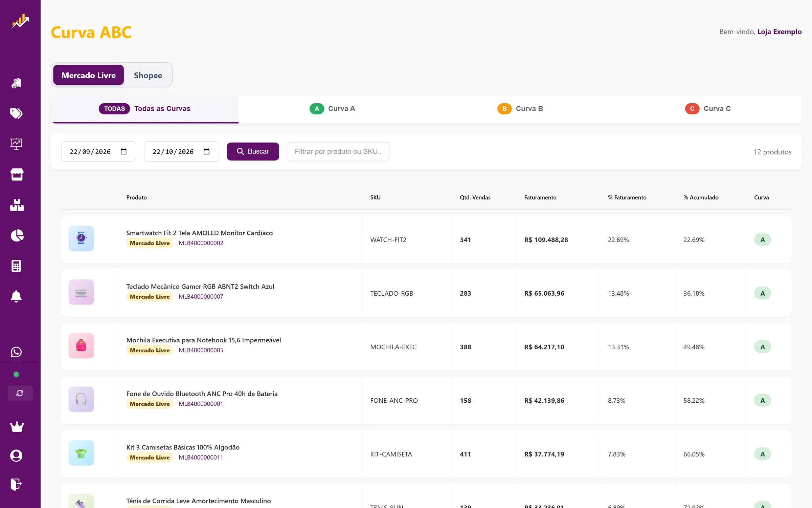This screenshot has height=508, width=812.
Task: Open the price tags sidebar icon
Action: pyautogui.click(x=16, y=113)
